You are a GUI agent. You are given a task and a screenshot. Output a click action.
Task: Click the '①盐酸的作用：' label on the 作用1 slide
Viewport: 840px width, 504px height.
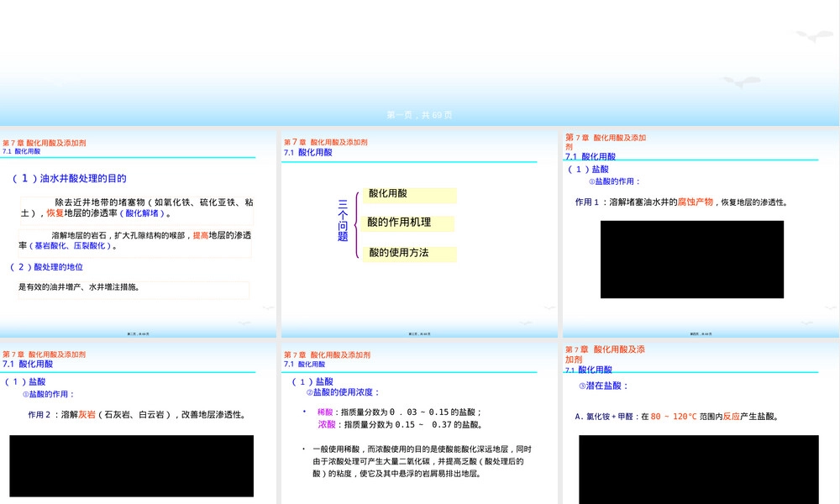coord(615,181)
